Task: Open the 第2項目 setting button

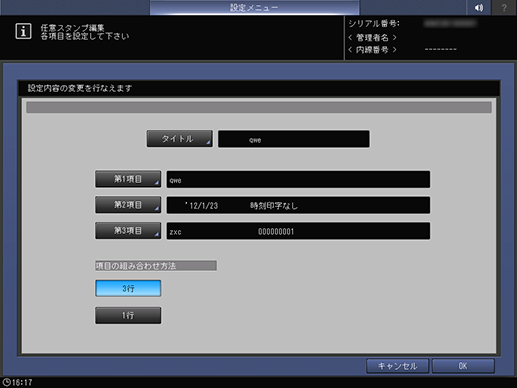Action: [128, 205]
